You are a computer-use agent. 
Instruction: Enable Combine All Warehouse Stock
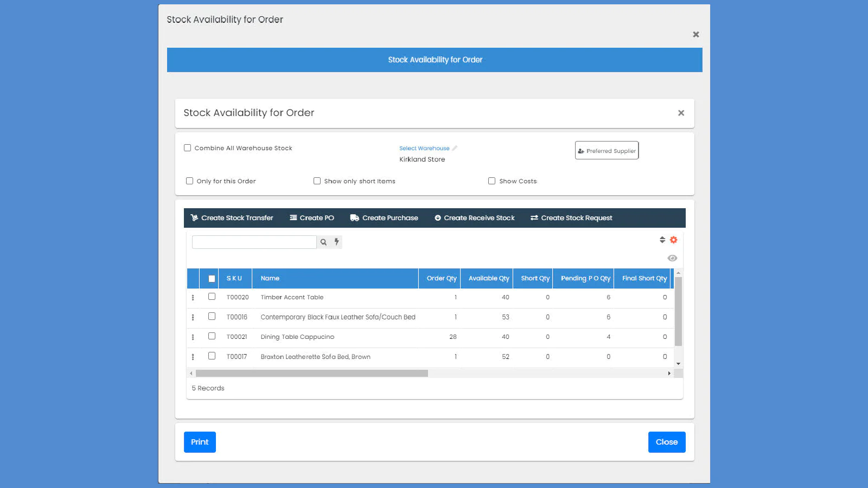(188, 147)
